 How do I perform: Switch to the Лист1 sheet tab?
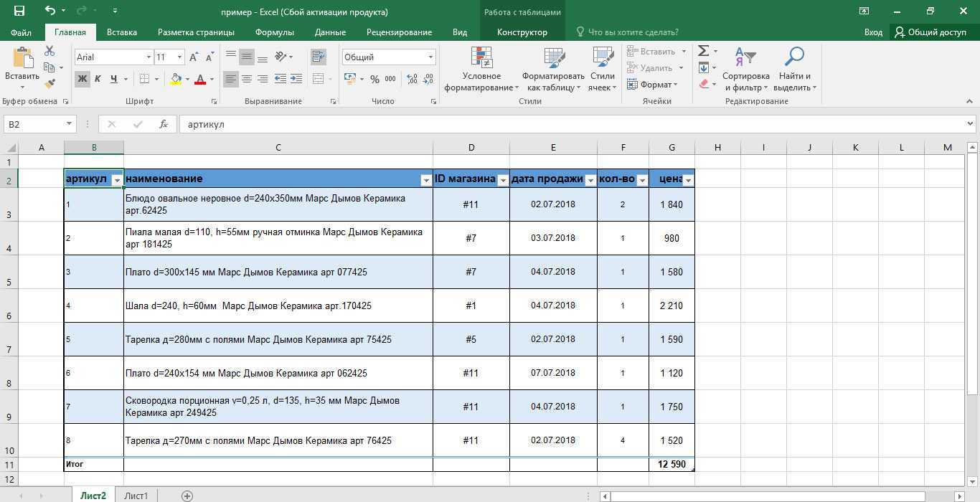[x=136, y=496]
